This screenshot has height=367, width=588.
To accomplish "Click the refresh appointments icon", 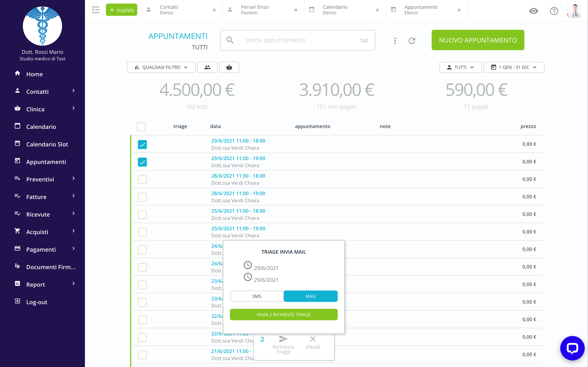I will tap(412, 41).
